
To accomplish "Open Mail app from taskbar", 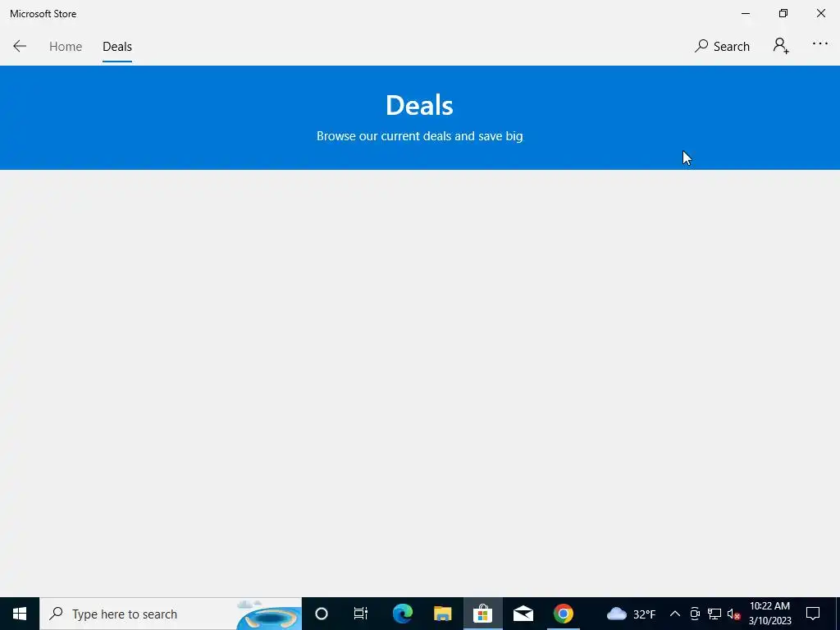I will 523,614.
